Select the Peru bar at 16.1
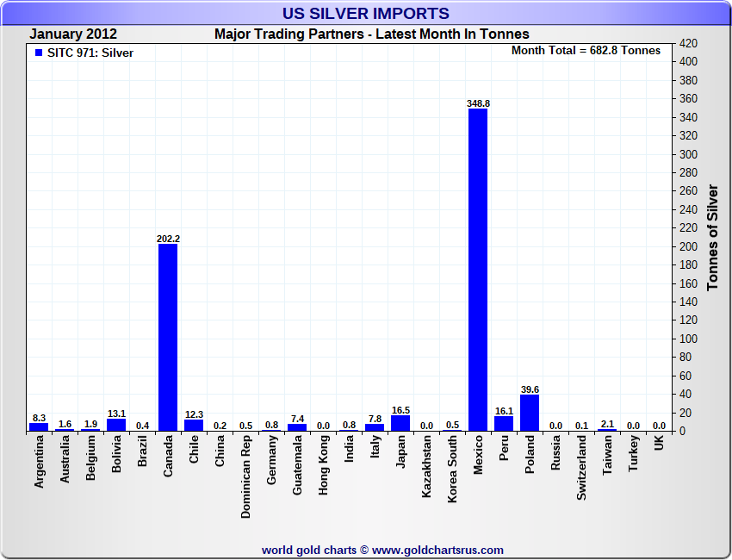 click(x=504, y=423)
